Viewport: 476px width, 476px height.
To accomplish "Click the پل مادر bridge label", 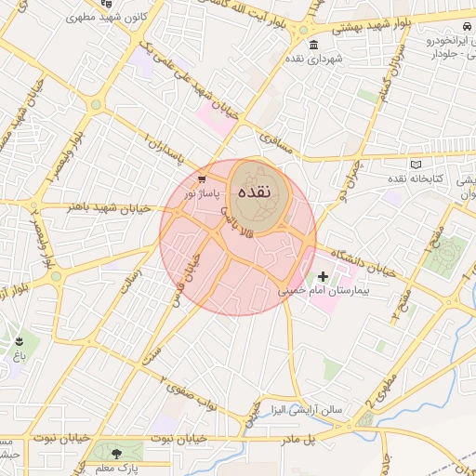I will 298,440.
